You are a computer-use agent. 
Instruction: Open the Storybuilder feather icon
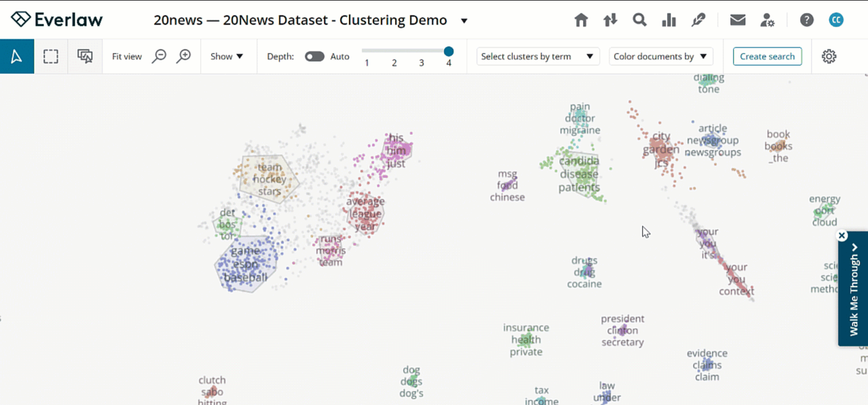point(698,20)
